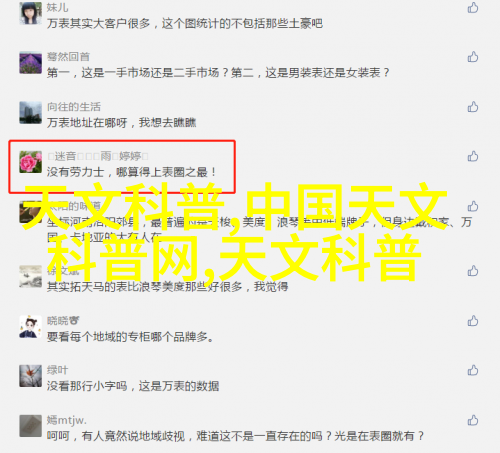
Task: Thumbs-up the 专柜哪个品牌多 comment
Action: tap(473, 321)
